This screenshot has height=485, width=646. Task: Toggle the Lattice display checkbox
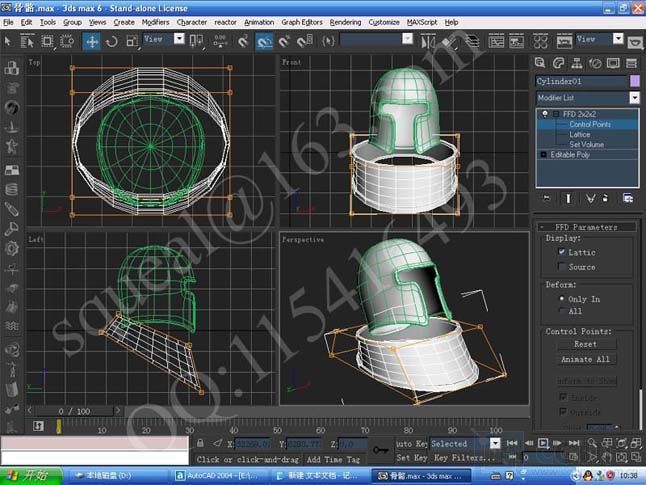(x=562, y=252)
